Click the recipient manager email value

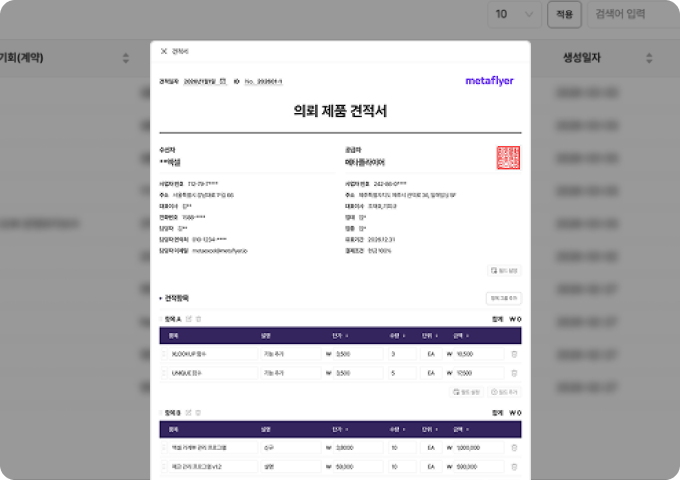click(x=219, y=251)
